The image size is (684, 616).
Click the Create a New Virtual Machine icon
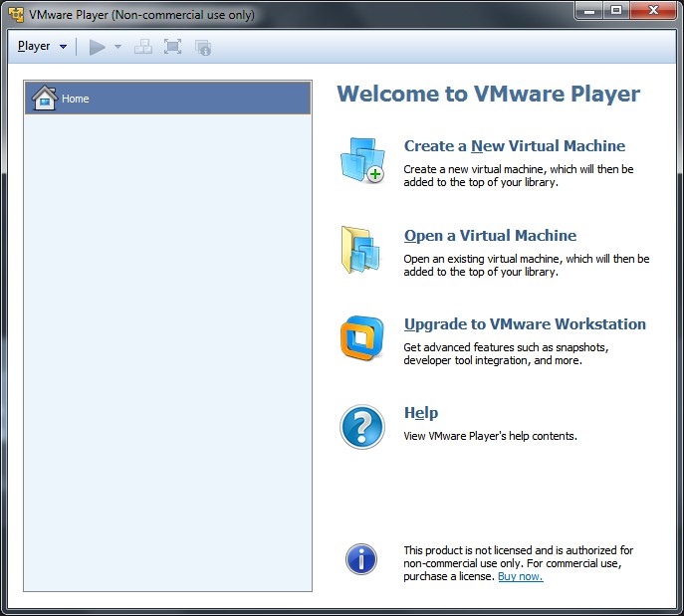(x=362, y=160)
